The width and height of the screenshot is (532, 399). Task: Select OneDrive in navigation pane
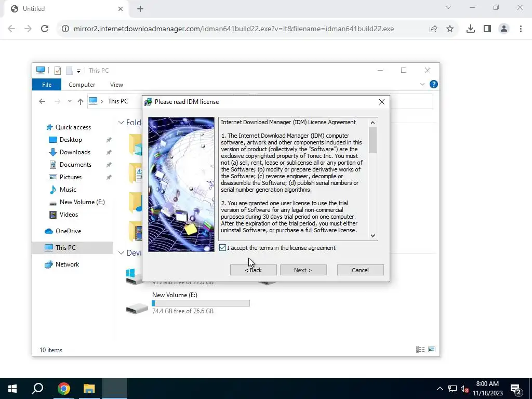pyautogui.click(x=68, y=231)
